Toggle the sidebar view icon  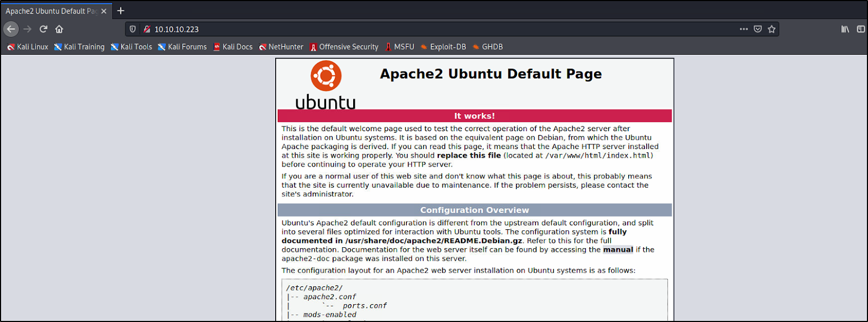point(861,29)
